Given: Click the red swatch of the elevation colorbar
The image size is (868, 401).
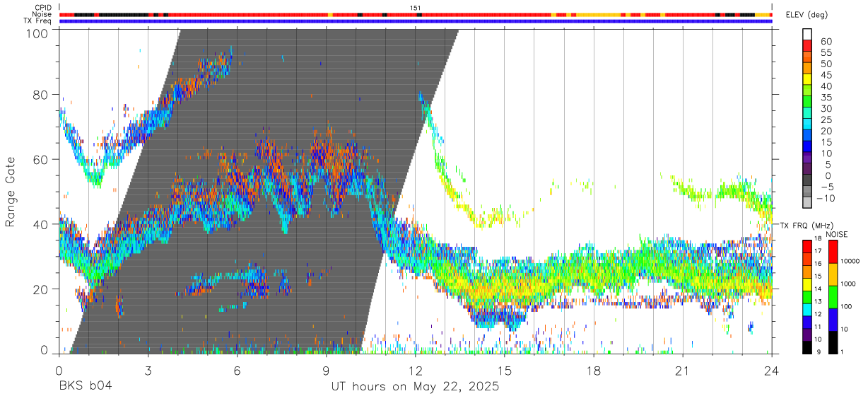Looking at the screenshot, I should click(807, 45).
